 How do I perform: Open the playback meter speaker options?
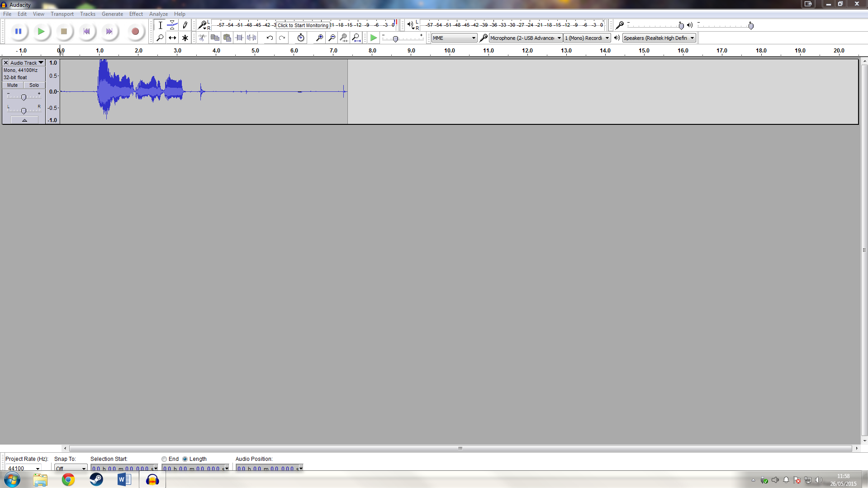click(412, 25)
